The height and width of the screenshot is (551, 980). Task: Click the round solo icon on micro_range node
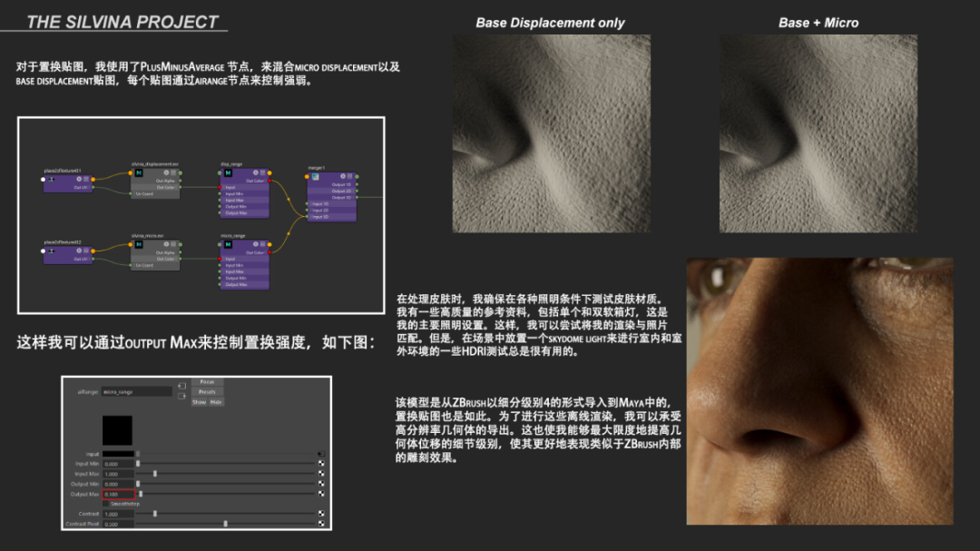(256, 244)
